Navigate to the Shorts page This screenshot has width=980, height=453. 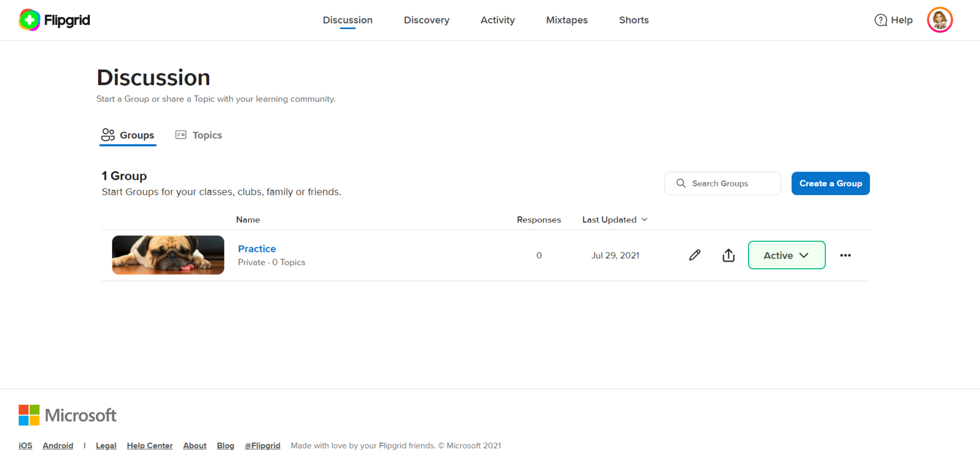(x=634, y=20)
